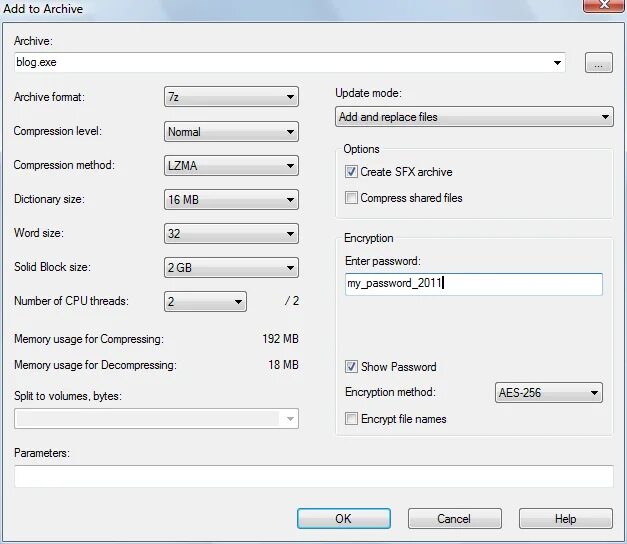Open the Word size dropdown

(231, 234)
